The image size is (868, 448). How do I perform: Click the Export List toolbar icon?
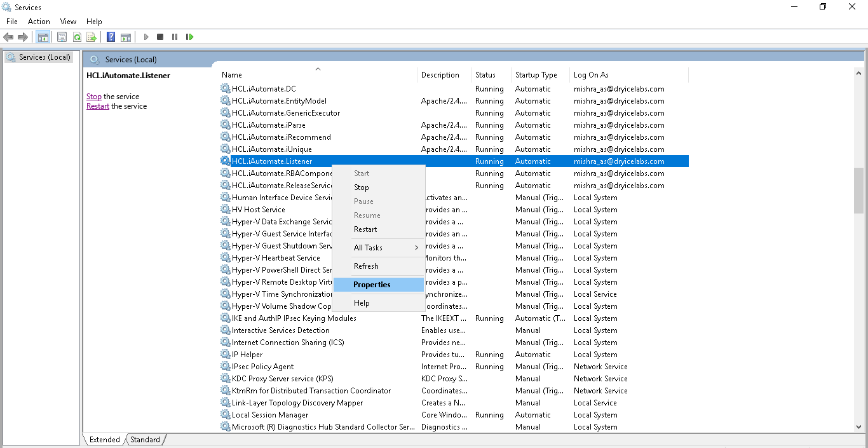coord(92,37)
